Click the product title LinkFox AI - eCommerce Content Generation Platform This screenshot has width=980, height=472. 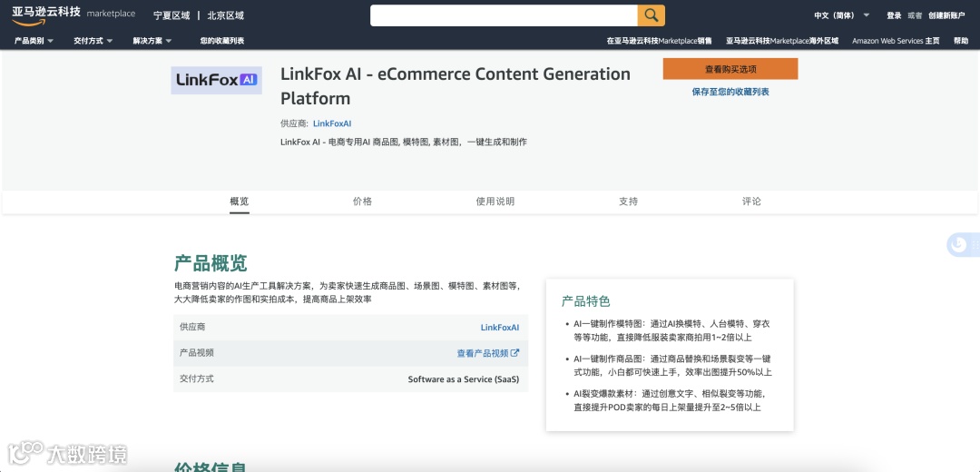click(455, 85)
